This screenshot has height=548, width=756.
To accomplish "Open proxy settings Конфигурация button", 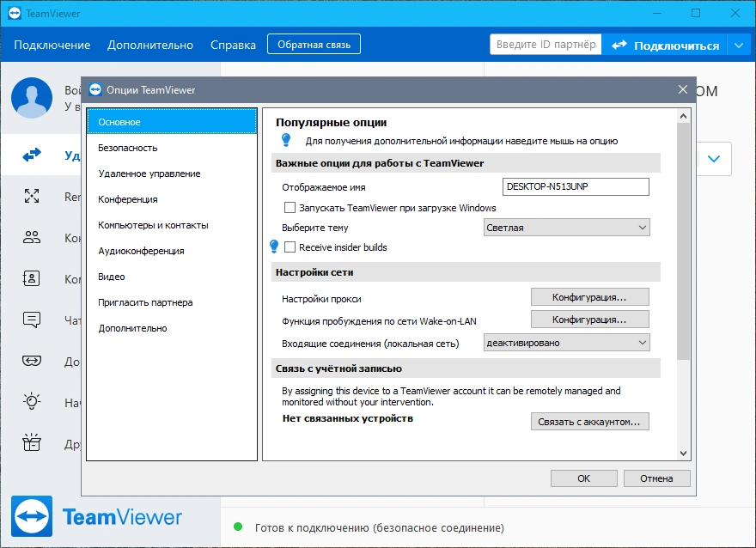I will [x=589, y=297].
